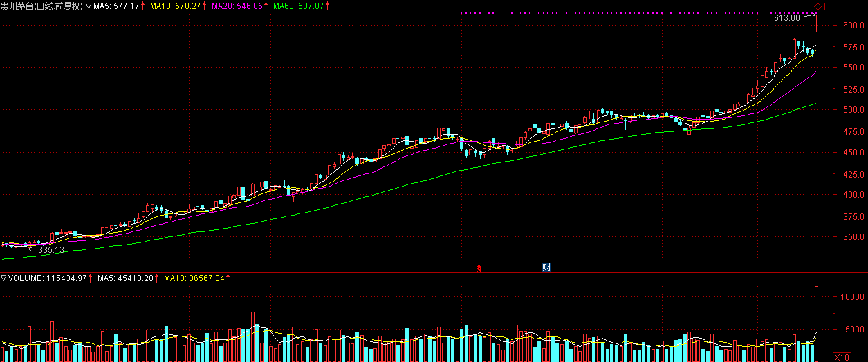
Task: Click the green MA60: 507.87 label
Action: (299, 6)
